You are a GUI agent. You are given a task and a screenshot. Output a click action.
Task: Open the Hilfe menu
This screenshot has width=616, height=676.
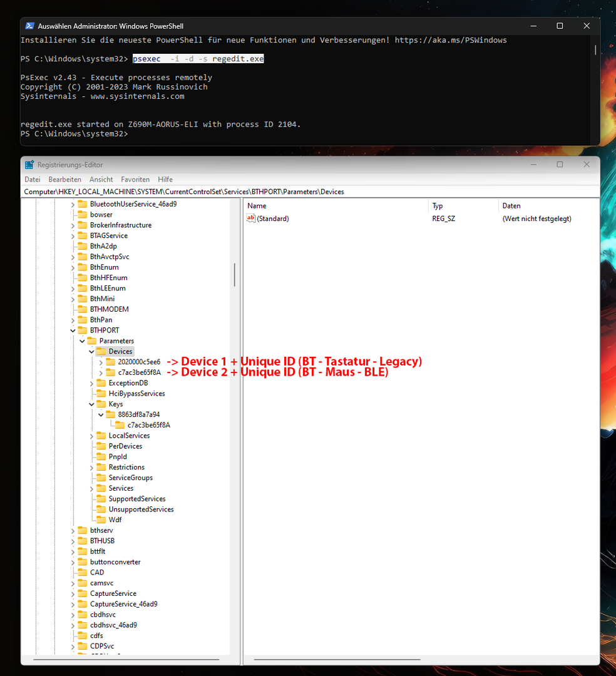point(165,180)
